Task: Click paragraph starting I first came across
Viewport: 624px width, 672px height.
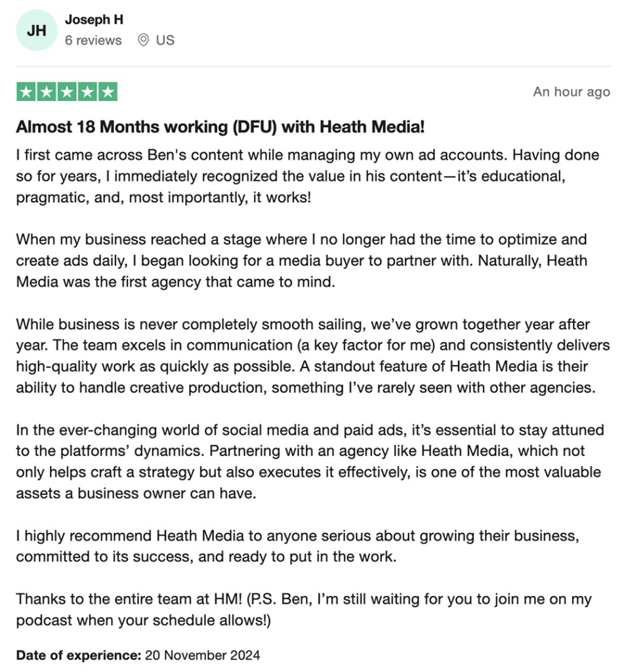Action: point(307,176)
